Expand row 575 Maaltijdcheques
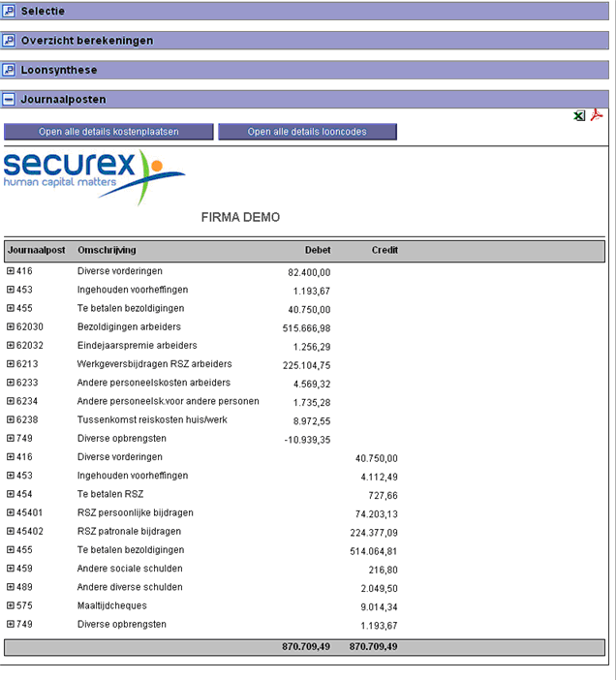This screenshot has width=616, height=680. tap(11, 605)
